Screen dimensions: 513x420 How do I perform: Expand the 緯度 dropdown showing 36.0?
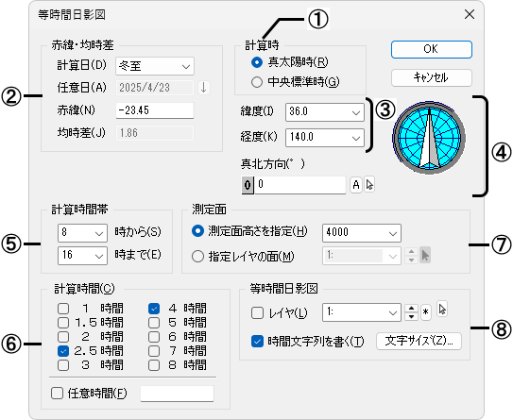point(325,112)
